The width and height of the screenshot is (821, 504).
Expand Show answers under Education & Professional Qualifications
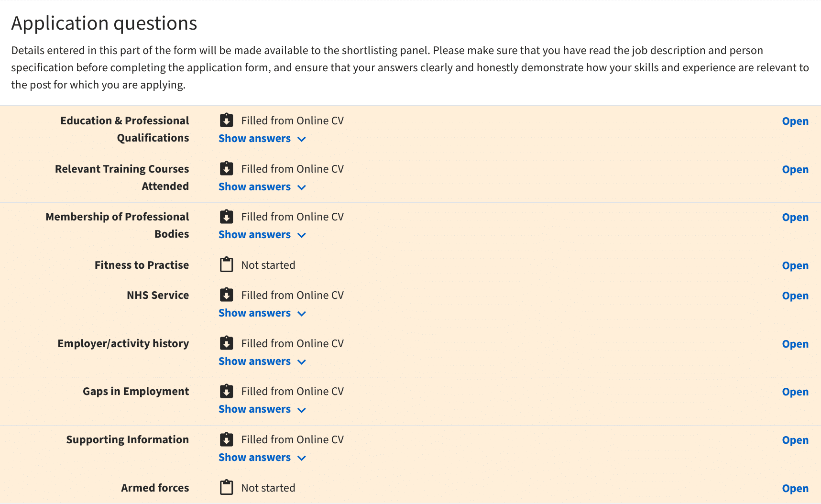click(262, 139)
